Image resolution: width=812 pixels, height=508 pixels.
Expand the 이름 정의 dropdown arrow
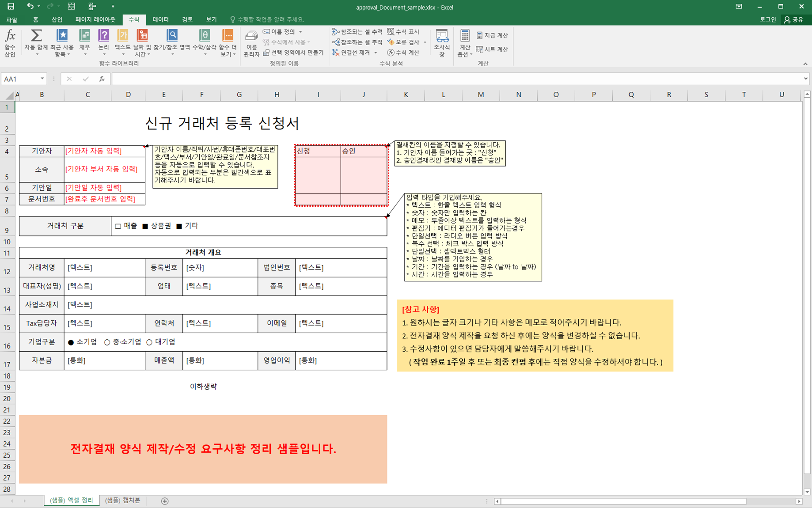point(300,32)
